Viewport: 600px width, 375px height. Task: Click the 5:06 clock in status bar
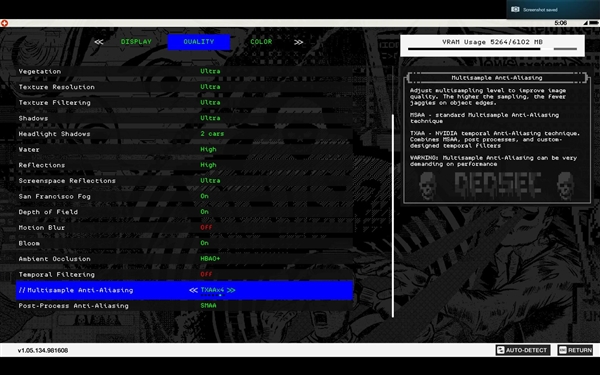coord(561,23)
